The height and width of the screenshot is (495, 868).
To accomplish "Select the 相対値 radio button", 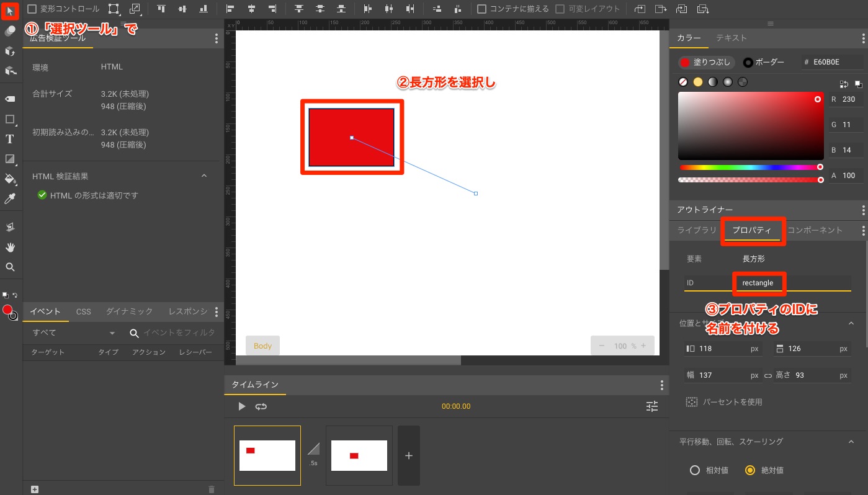I will (x=695, y=470).
